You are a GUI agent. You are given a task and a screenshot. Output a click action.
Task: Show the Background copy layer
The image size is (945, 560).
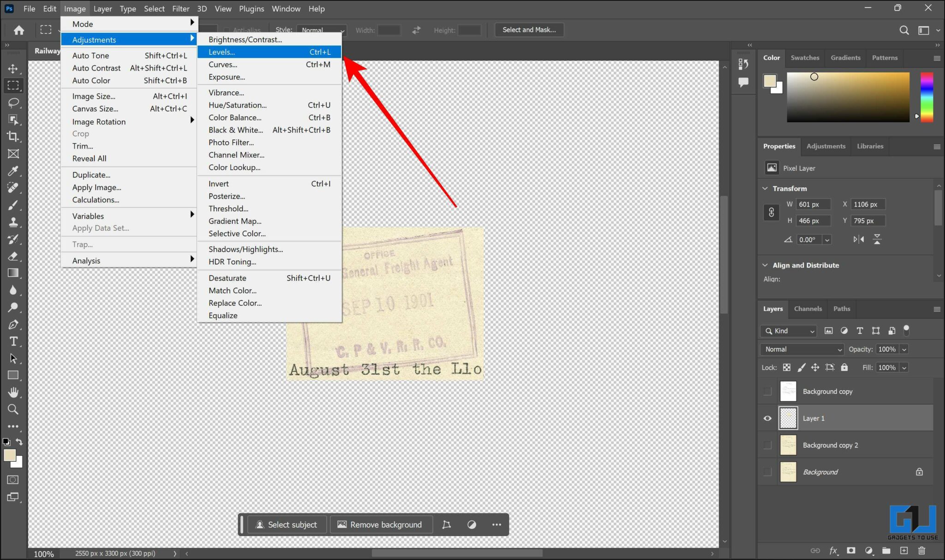point(767,391)
